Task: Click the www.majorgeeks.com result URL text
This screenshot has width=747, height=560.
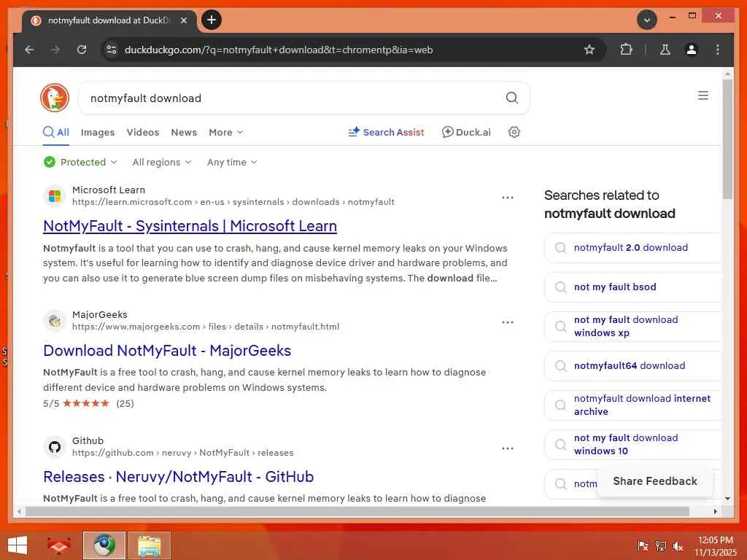Action: (206, 327)
